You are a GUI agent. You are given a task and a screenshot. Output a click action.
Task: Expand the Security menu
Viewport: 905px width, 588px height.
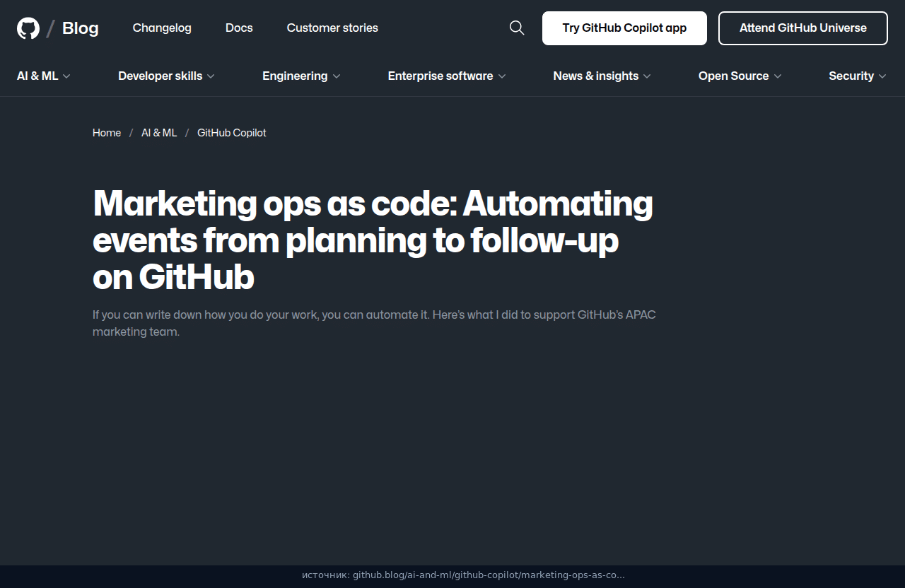pos(858,76)
